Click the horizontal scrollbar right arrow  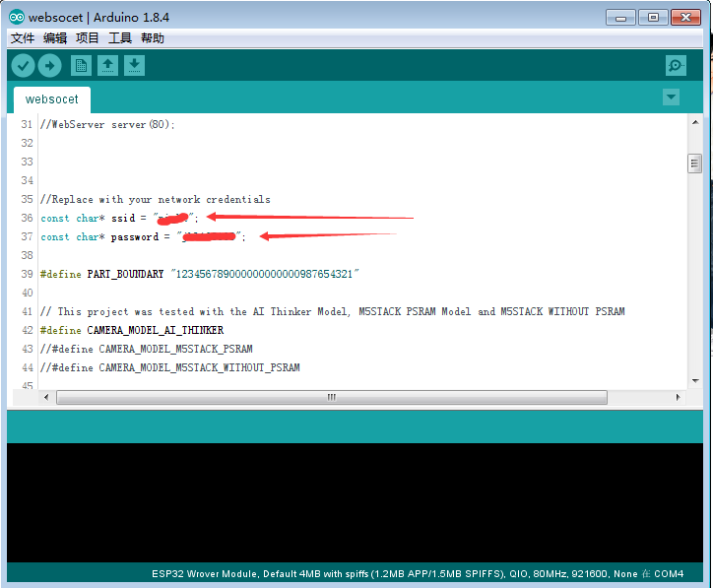(x=678, y=398)
